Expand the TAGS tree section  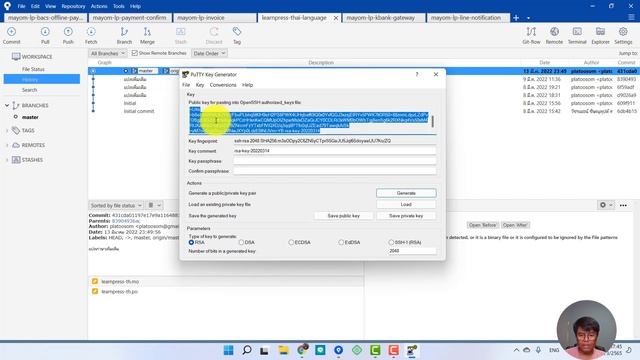(7, 131)
